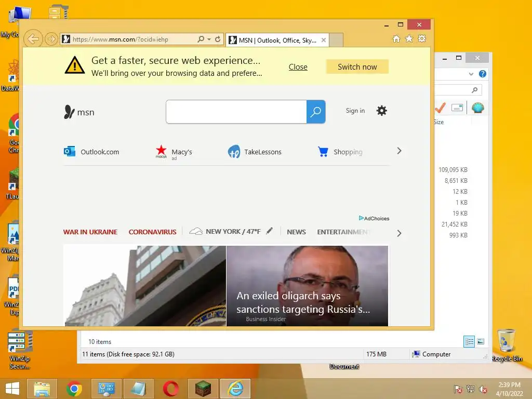Open MSN settings gear beside Sign in

(382, 111)
